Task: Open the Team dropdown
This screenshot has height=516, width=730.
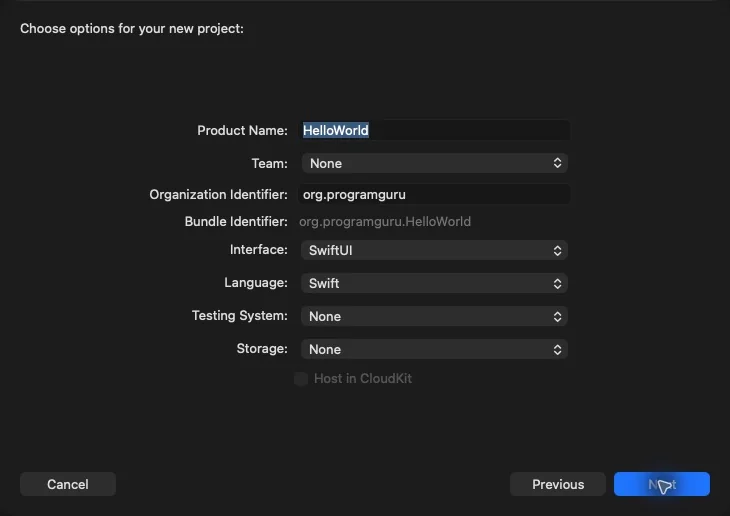Action: [x=434, y=163]
